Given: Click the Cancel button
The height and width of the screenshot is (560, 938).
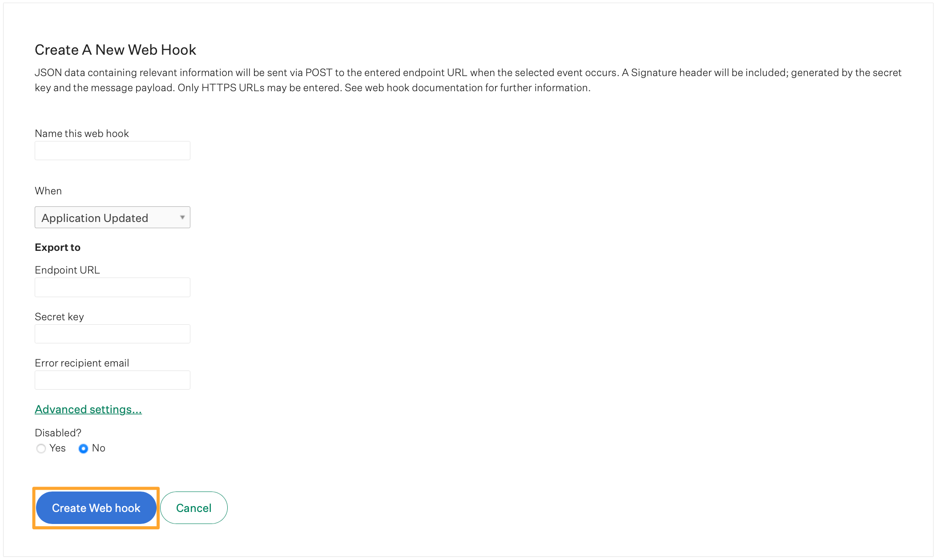Looking at the screenshot, I should pyautogui.click(x=193, y=508).
